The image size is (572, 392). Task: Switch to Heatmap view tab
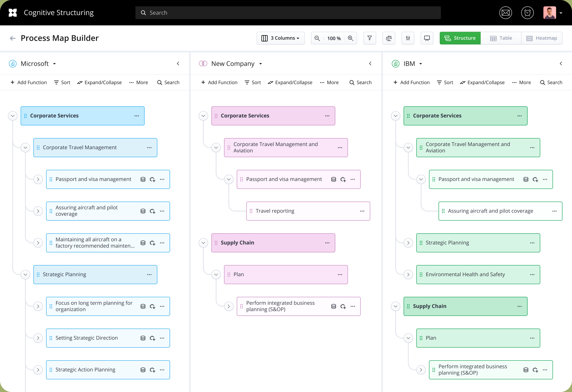(x=542, y=38)
